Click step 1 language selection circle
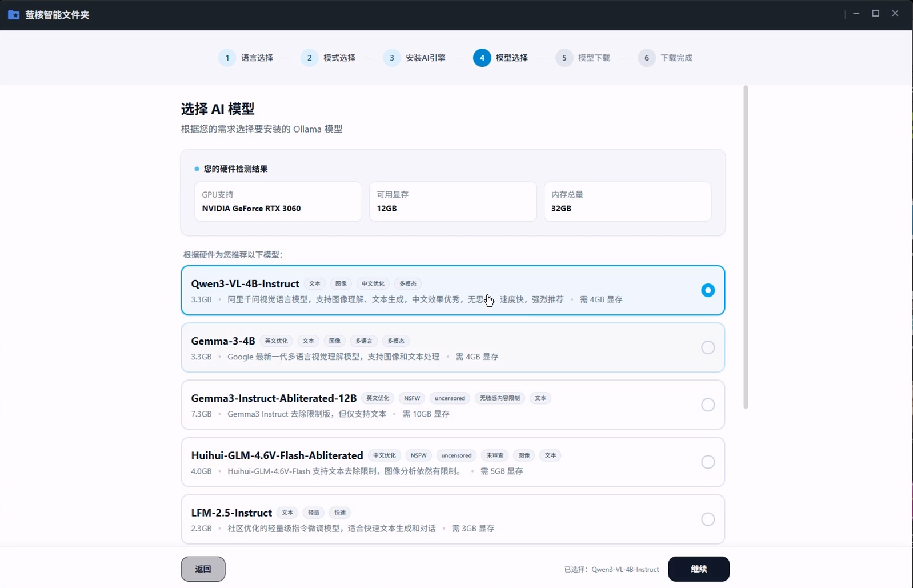913x588 pixels. point(227,58)
